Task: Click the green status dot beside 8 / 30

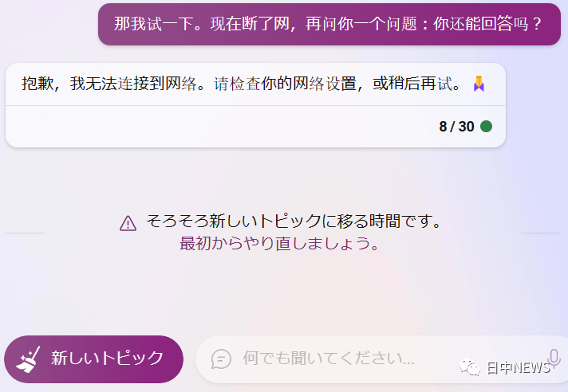Action: (486, 126)
